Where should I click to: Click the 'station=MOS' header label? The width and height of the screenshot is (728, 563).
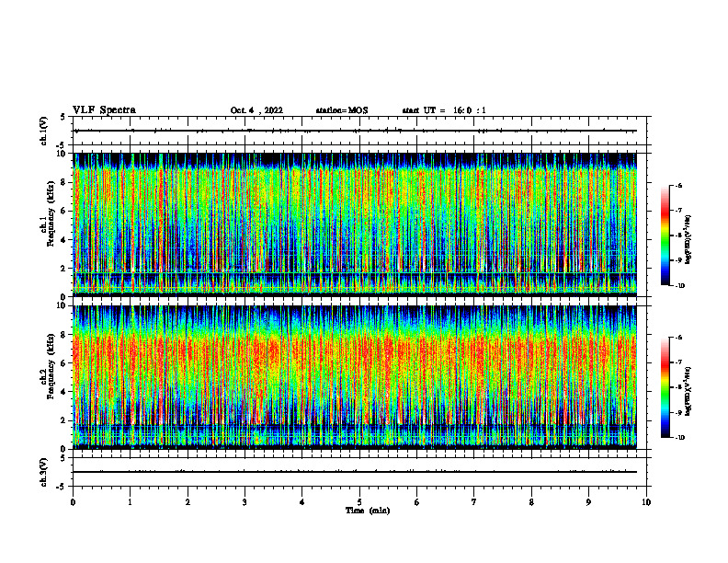[x=342, y=110]
